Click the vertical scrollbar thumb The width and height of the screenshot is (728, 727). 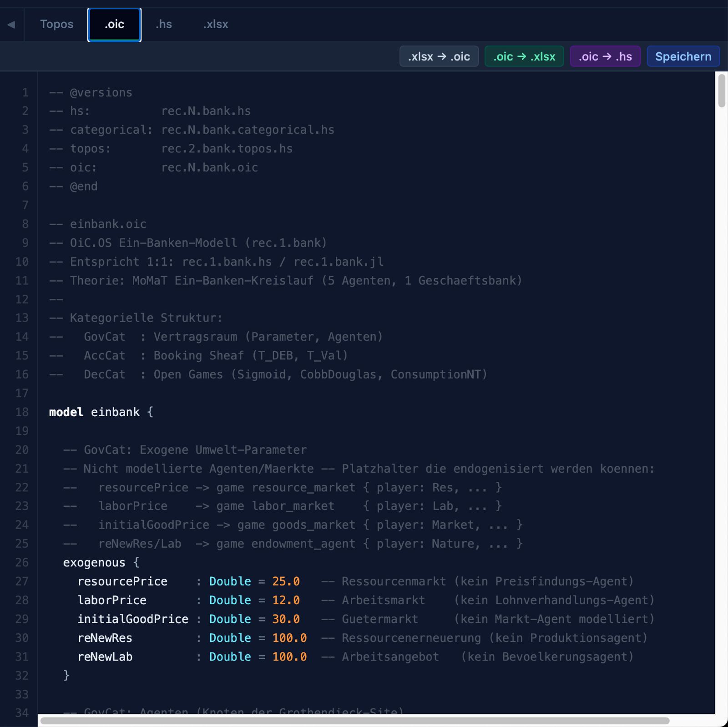721,91
